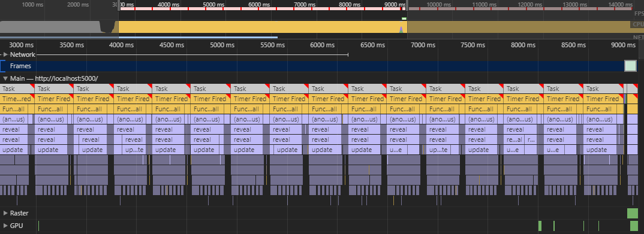Click 1000 ms in the overview ruler
644x234 pixels.
coord(33,5)
